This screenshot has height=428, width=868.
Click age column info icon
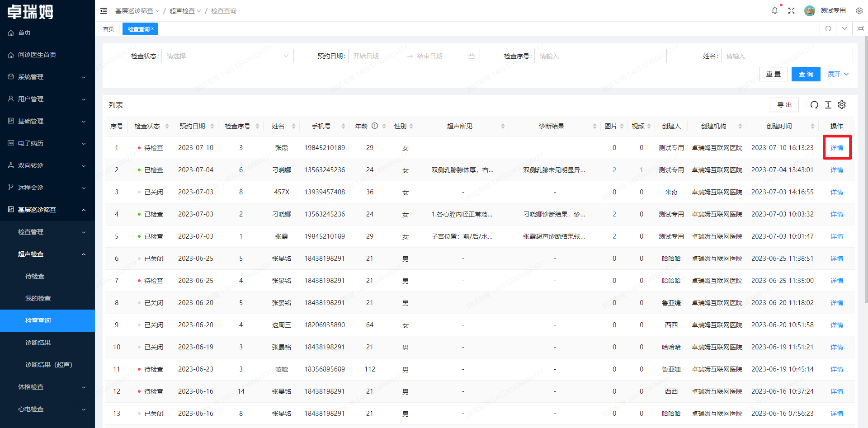[x=375, y=126]
